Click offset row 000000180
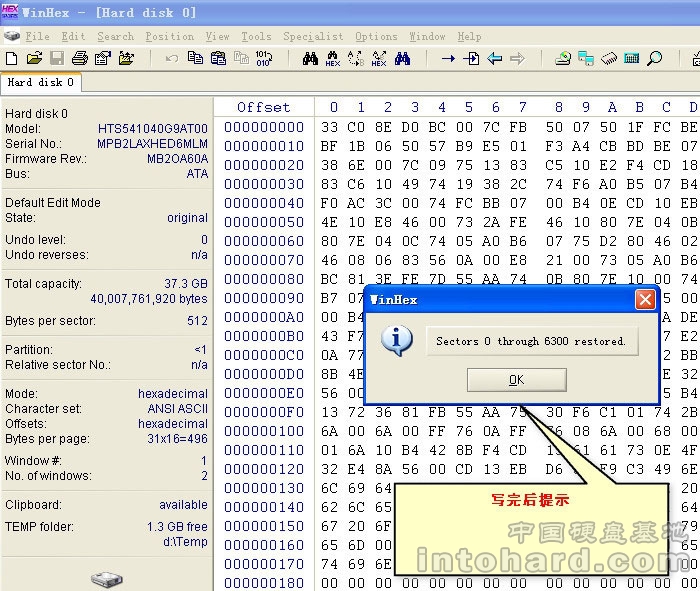Screen dimensions: 700x591 (x=264, y=583)
